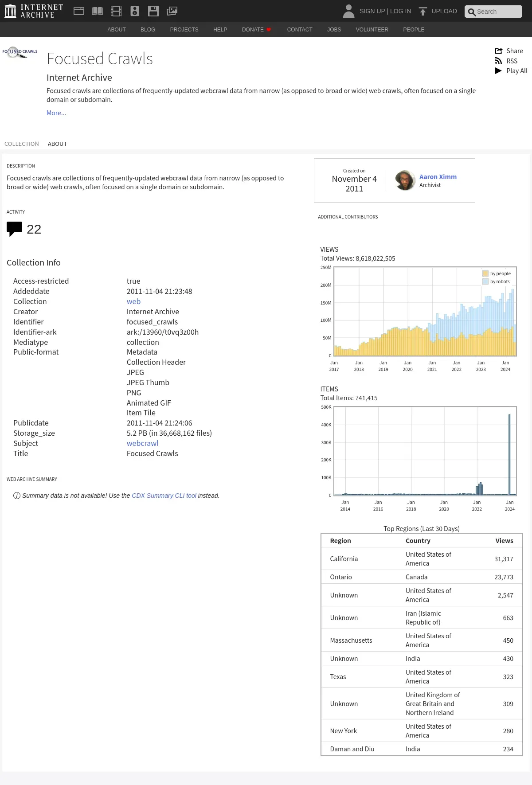Select the California region row
The height and width of the screenshot is (785, 532).
pos(422,559)
